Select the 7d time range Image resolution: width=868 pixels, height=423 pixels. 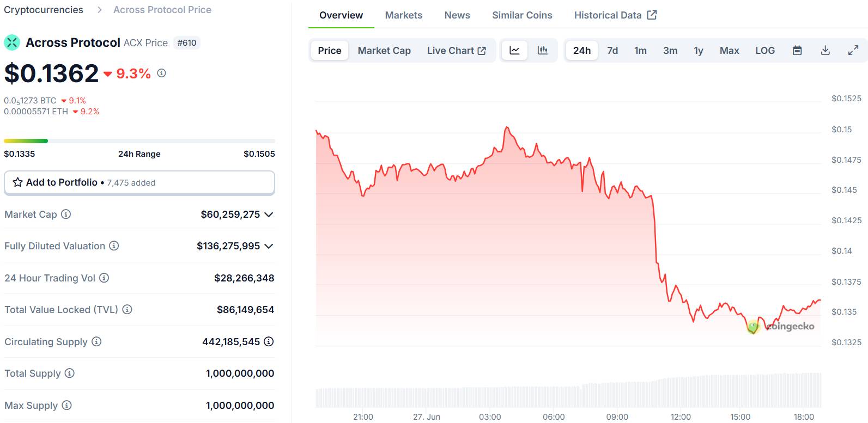click(x=612, y=50)
